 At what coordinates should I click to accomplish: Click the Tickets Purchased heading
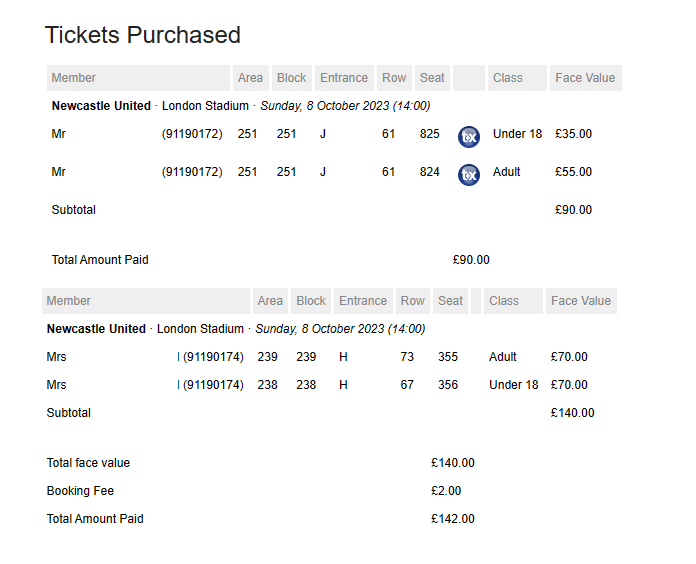[143, 35]
